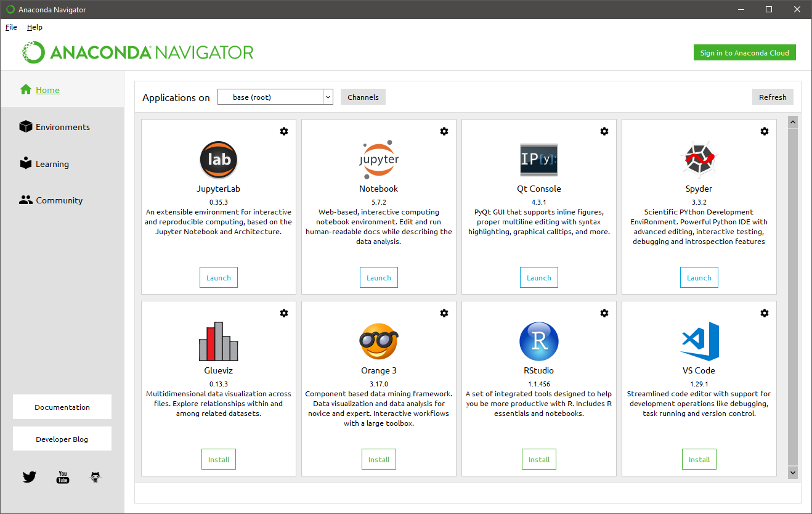This screenshot has height=514, width=812.
Task: Open the GitHub link icon
Action: point(95,477)
